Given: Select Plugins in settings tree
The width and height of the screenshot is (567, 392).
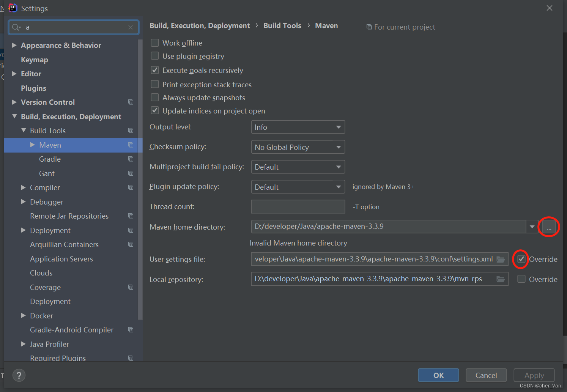Looking at the screenshot, I should pyautogui.click(x=33, y=88).
